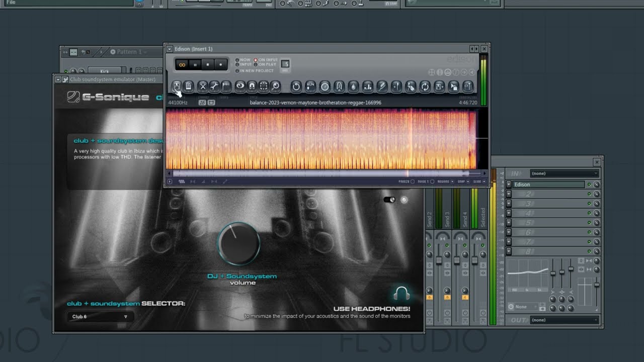Open the mixer IN (none) dropdown

coord(565,173)
